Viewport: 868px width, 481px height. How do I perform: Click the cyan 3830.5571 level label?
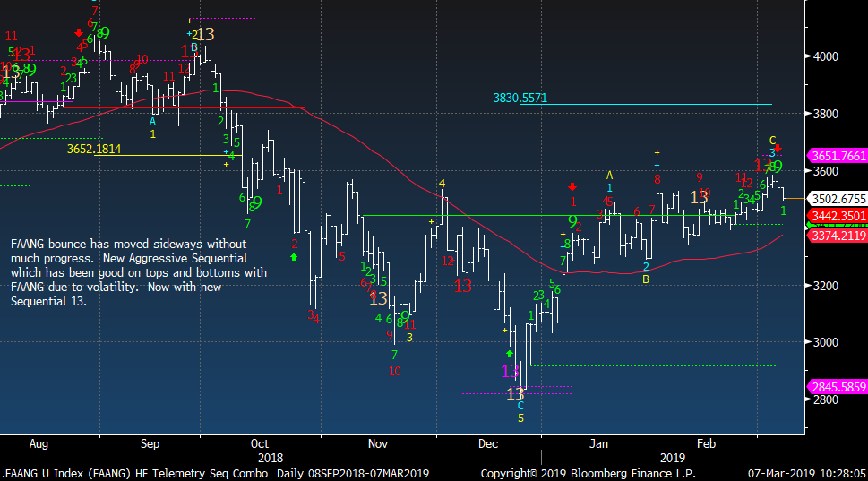(x=520, y=98)
